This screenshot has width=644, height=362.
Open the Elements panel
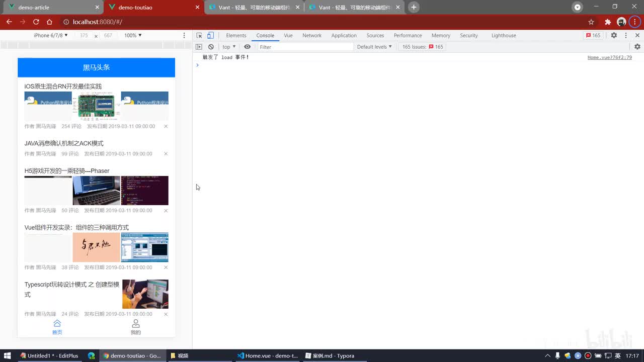click(236, 35)
